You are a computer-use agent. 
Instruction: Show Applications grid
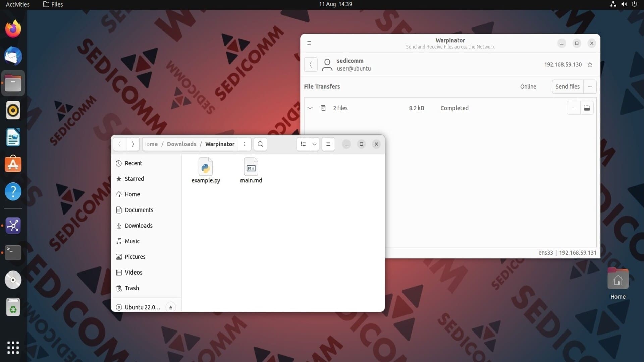pos(13,348)
